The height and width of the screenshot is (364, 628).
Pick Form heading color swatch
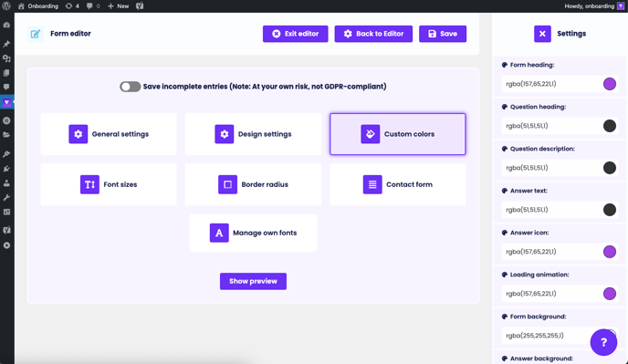click(x=609, y=84)
